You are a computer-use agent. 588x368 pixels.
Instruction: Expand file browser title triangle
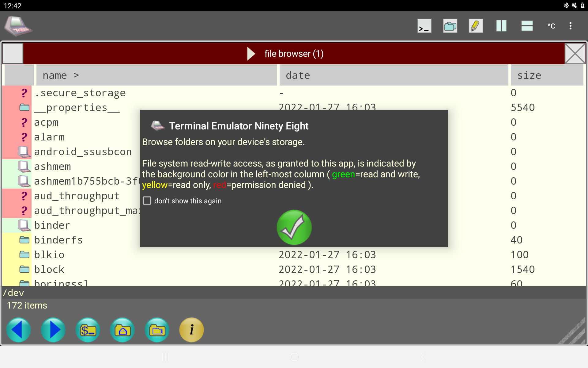(251, 54)
